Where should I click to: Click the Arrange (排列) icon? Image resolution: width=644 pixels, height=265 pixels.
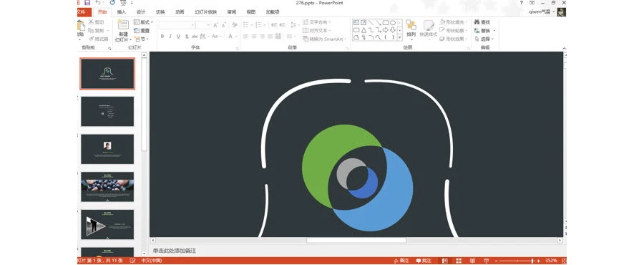411,25
